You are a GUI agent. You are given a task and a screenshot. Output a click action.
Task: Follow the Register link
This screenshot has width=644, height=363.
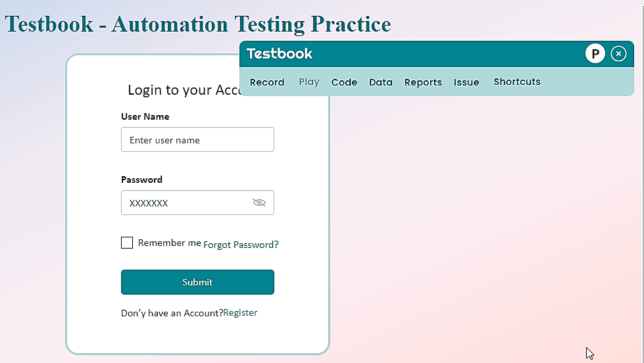pos(240,313)
